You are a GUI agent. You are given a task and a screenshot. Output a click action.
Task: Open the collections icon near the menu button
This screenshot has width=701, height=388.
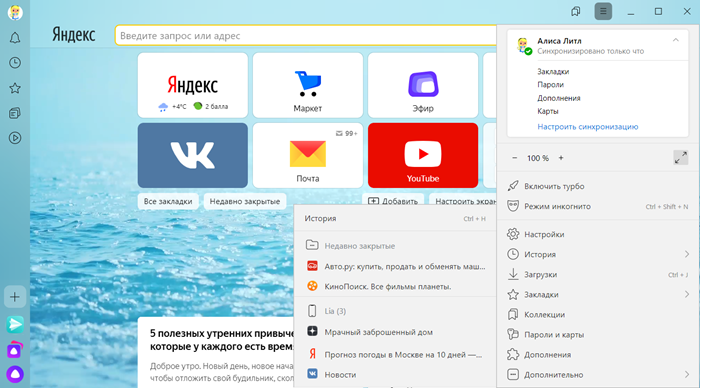coord(576,12)
